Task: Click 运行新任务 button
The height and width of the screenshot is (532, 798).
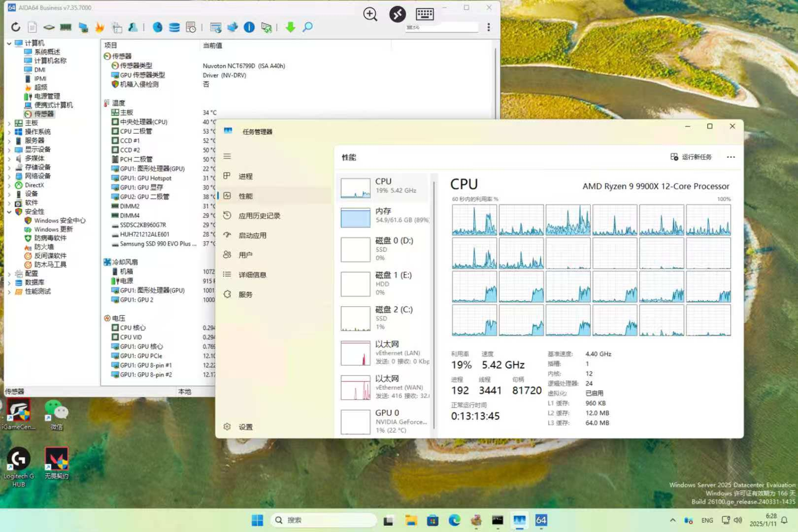Action: [x=691, y=157]
